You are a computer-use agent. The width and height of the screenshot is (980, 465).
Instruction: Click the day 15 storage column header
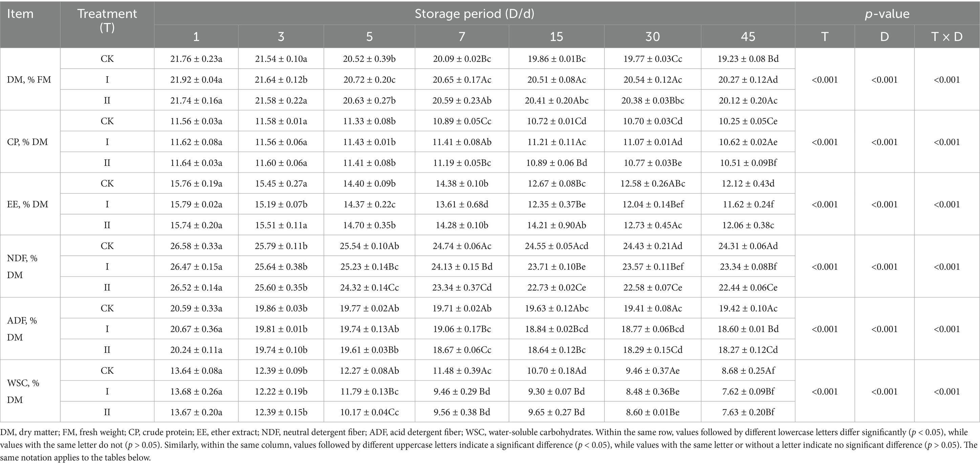pyautogui.click(x=556, y=37)
